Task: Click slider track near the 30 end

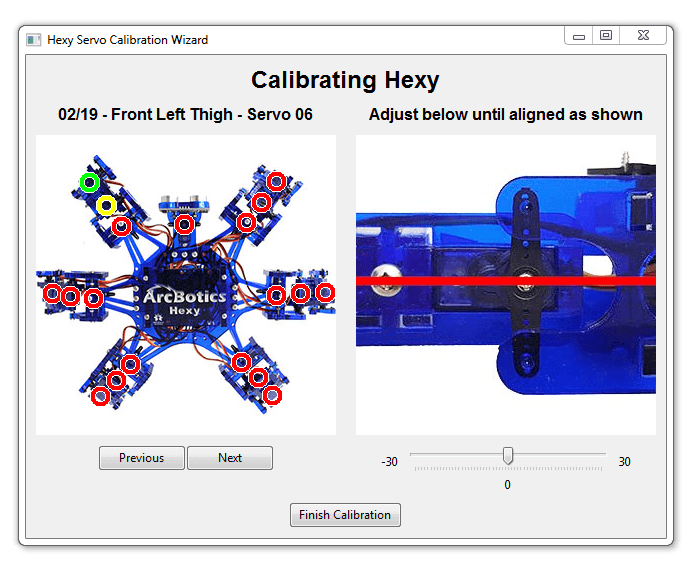Action: (x=596, y=455)
